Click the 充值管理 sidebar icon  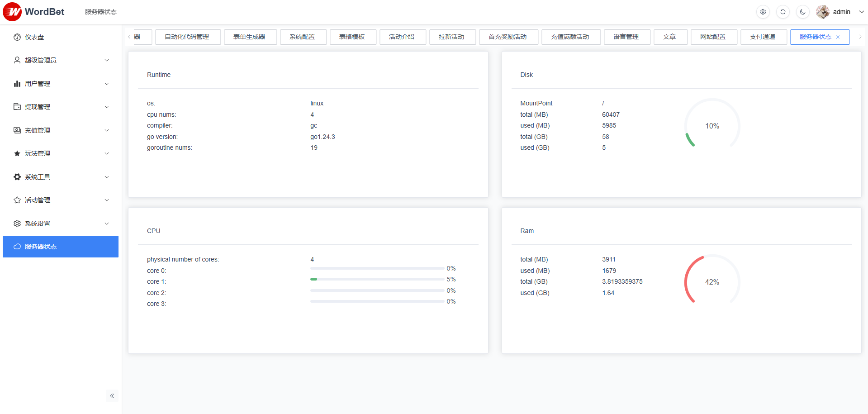17,130
